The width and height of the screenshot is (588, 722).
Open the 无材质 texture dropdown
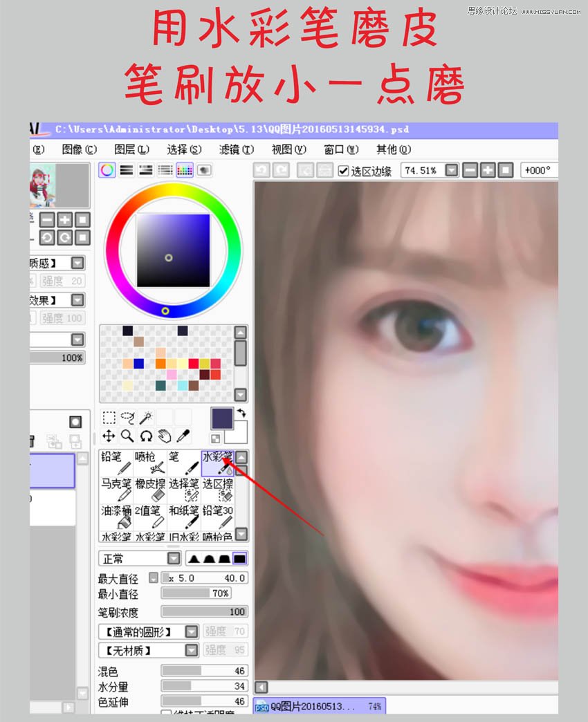coord(192,650)
